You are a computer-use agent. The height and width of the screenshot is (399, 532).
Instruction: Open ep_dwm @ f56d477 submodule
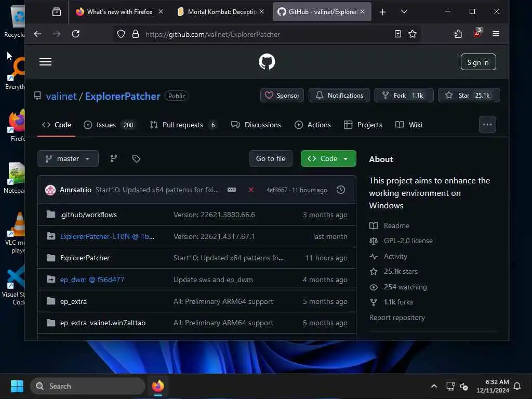[92, 280]
